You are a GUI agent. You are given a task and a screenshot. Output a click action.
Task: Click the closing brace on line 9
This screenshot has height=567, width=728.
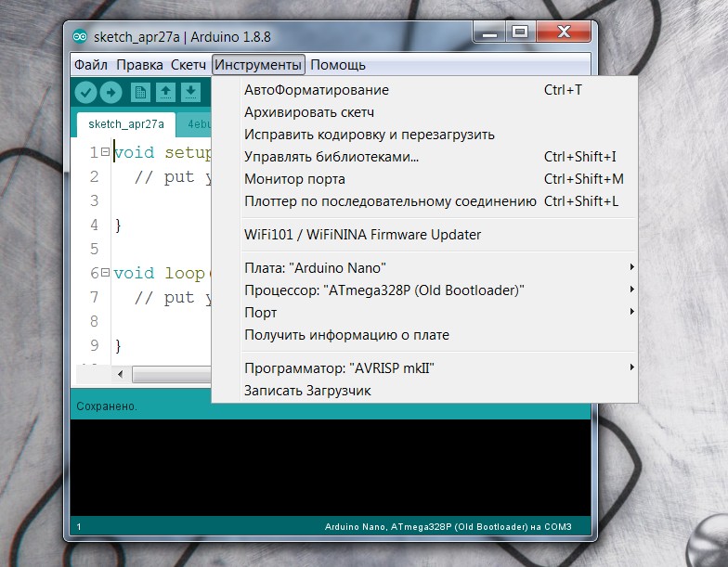(118, 345)
